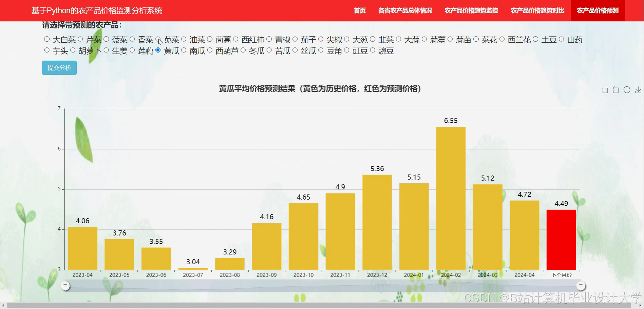Image resolution: width=644 pixels, height=309 pixels.
Task: Select the 莲藕 radio option
Action: (x=132, y=50)
